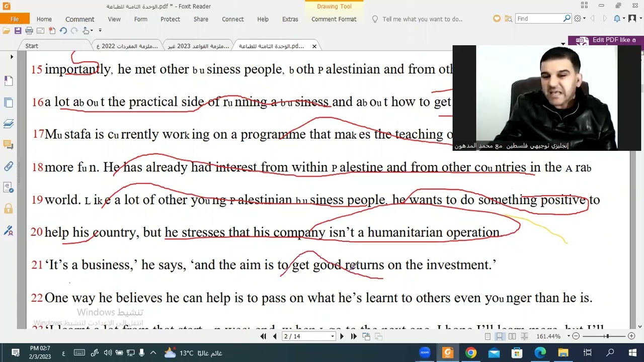
Task: Switch to the Home ribbon tab
Action: point(44,19)
